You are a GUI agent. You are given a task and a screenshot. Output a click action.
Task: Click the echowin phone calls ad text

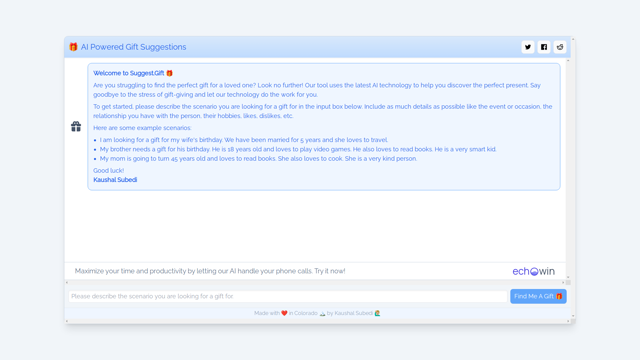(x=210, y=271)
